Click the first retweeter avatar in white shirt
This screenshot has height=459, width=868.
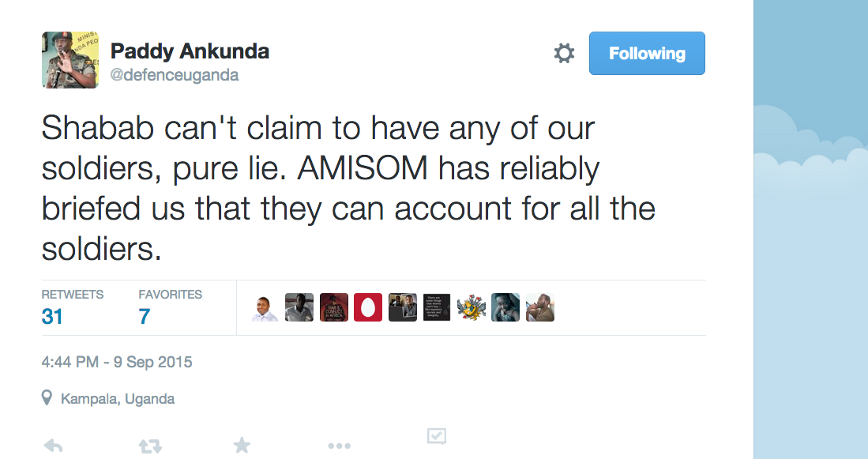pos(265,307)
